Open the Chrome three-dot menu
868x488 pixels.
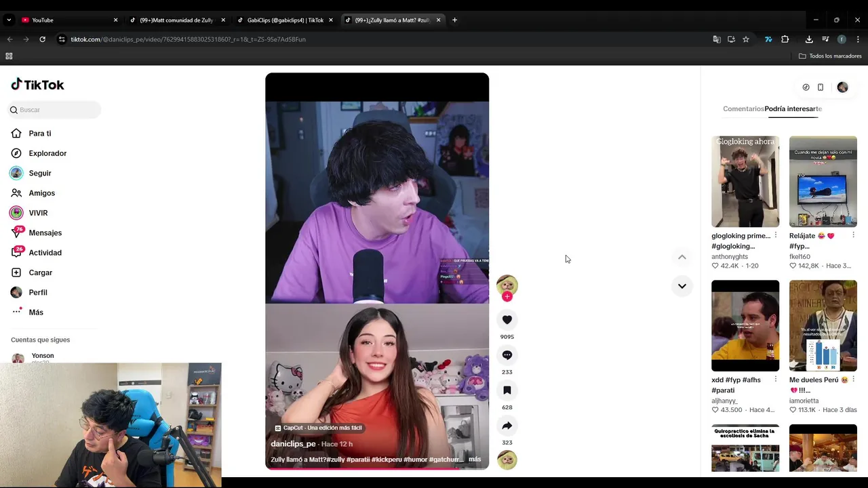pos(858,39)
